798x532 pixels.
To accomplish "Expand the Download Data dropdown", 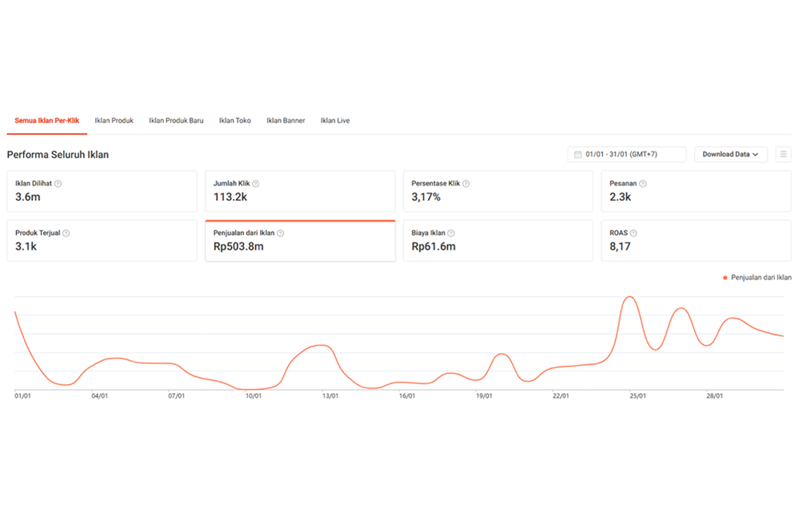I will (731, 154).
